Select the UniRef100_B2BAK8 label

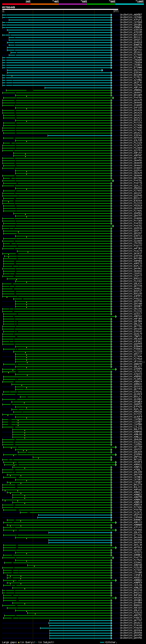coord(131,347)
